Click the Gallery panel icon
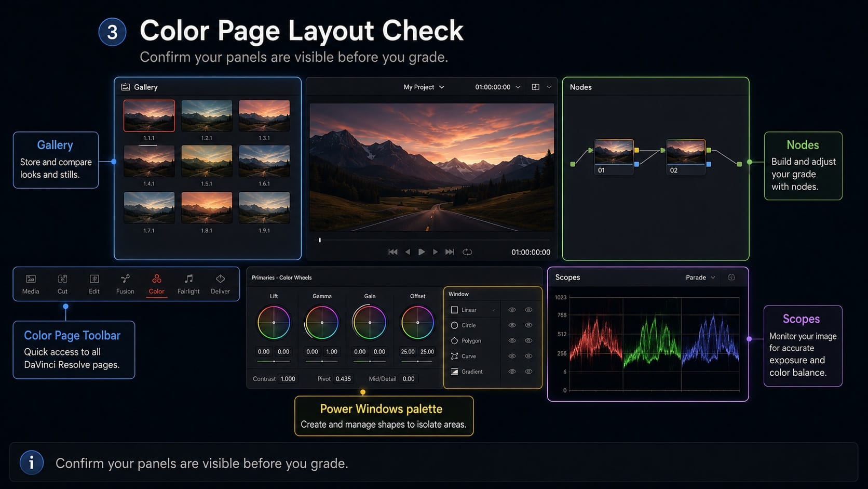 pyautogui.click(x=126, y=87)
